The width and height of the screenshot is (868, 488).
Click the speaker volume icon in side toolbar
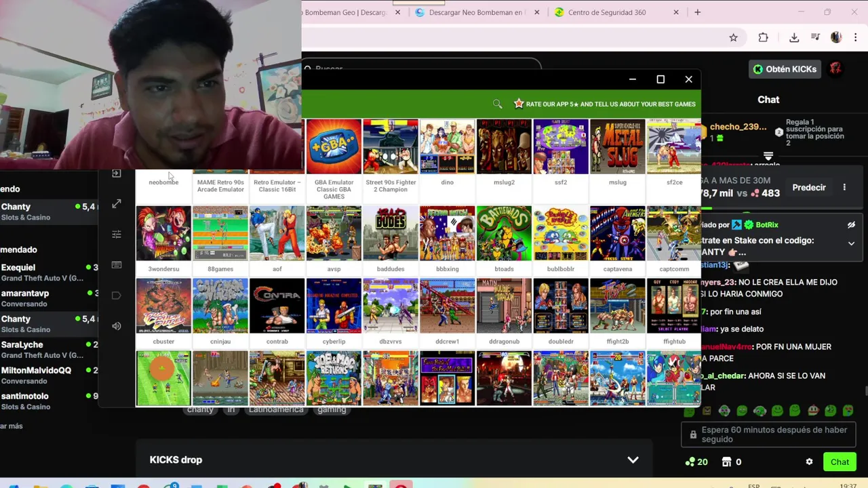(x=117, y=326)
